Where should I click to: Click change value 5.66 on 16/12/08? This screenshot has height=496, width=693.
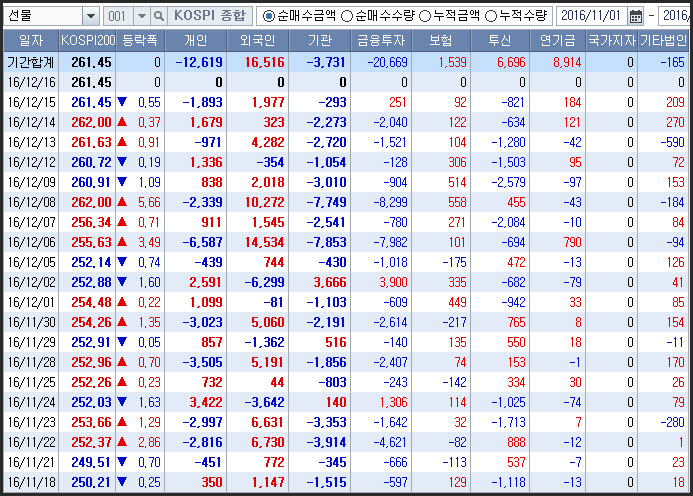pos(149,202)
